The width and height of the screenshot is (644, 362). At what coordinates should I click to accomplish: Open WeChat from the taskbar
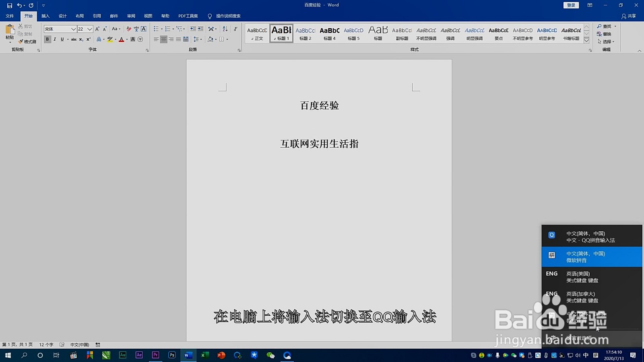click(x=270, y=355)
